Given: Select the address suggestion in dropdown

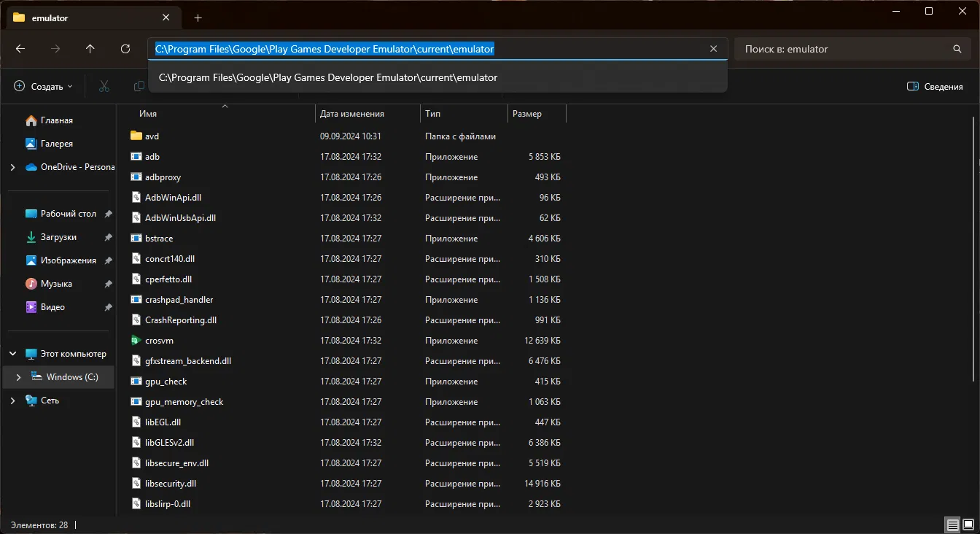Looking at the screenshot, I should coord(437,77).
